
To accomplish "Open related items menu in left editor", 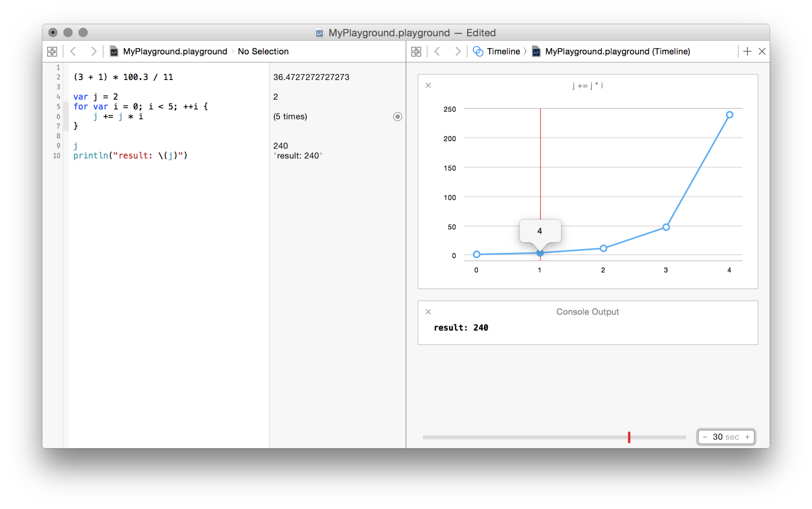I will [x=52, y=52].
